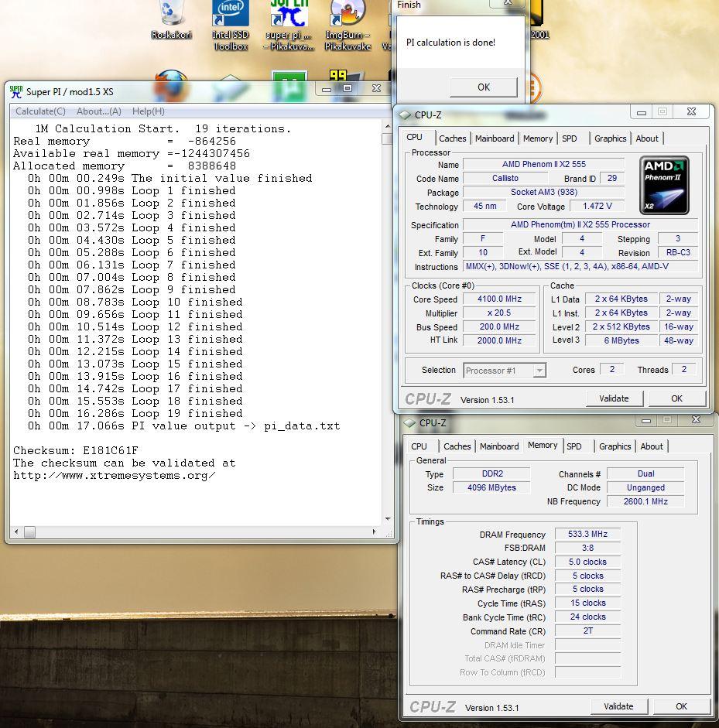Click the Core Speed value 4100.0 MHz
719x728 pixels.
point(500,299)
